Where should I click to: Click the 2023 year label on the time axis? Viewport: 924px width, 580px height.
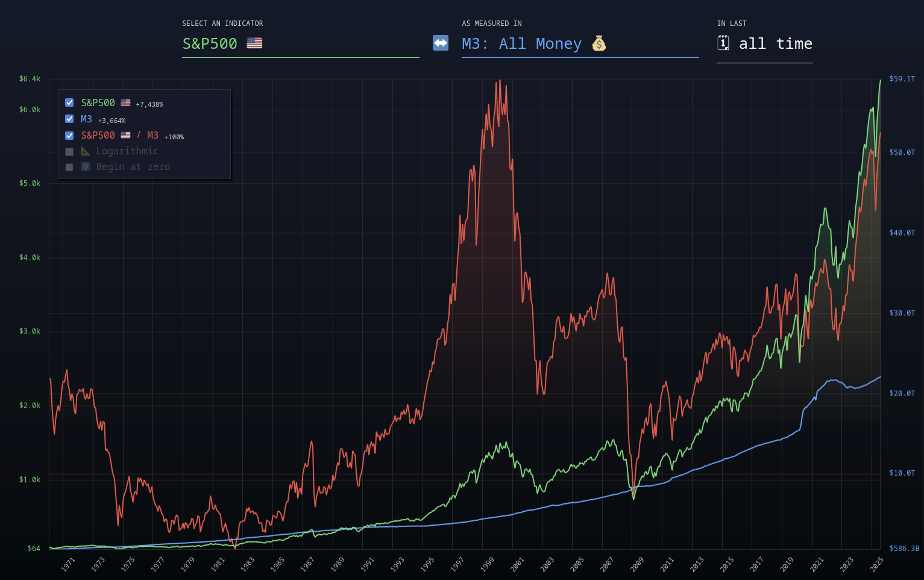(847, 564)
